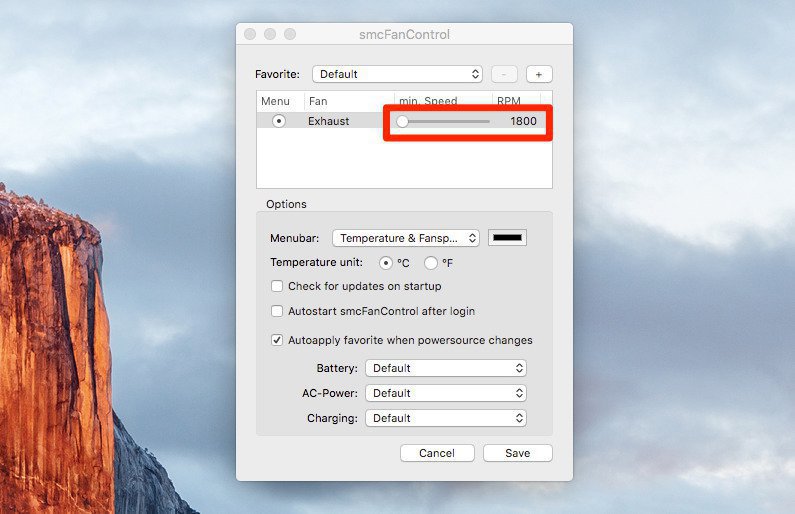
Task: Select the °F temperature unit
Action: 430,263
